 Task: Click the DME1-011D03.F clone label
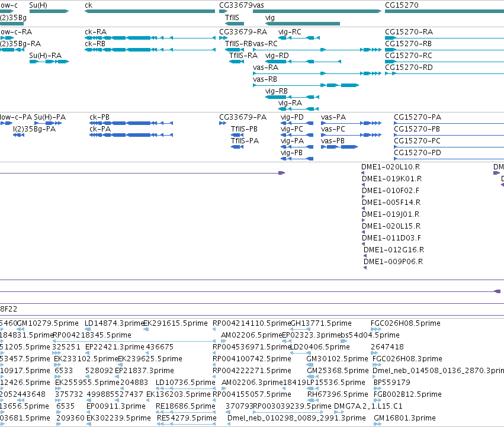coord(391,238)
